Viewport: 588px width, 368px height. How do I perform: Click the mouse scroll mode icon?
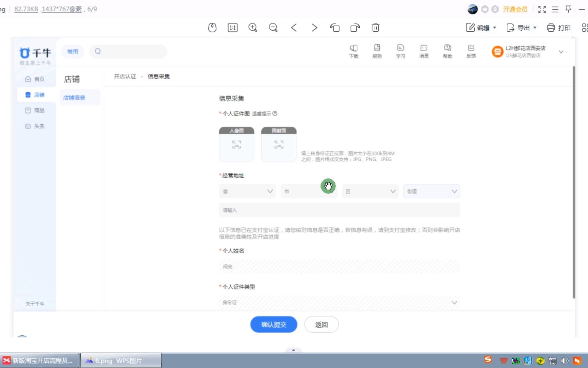212,28
